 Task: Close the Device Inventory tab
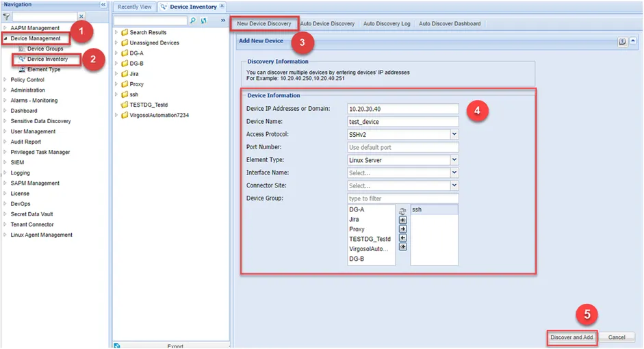point(222,5)
